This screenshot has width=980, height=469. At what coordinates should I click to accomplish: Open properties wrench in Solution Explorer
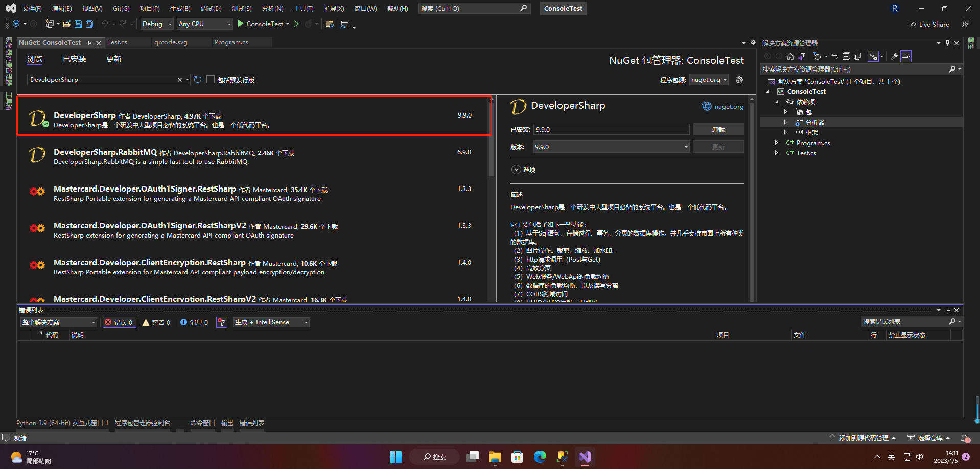pos(895,56)
